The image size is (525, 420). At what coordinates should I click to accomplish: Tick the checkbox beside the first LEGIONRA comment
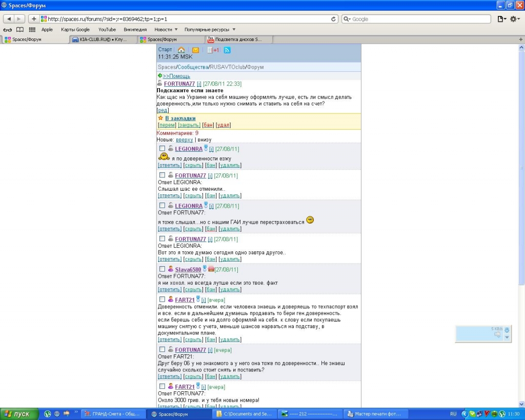click(x=162, y=149)
